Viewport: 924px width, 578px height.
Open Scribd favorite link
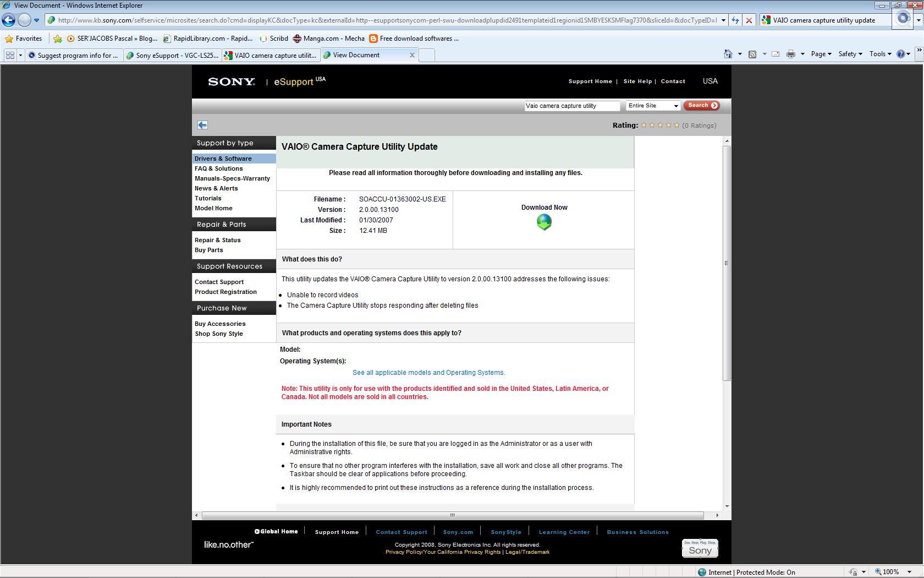coord(274,39)
